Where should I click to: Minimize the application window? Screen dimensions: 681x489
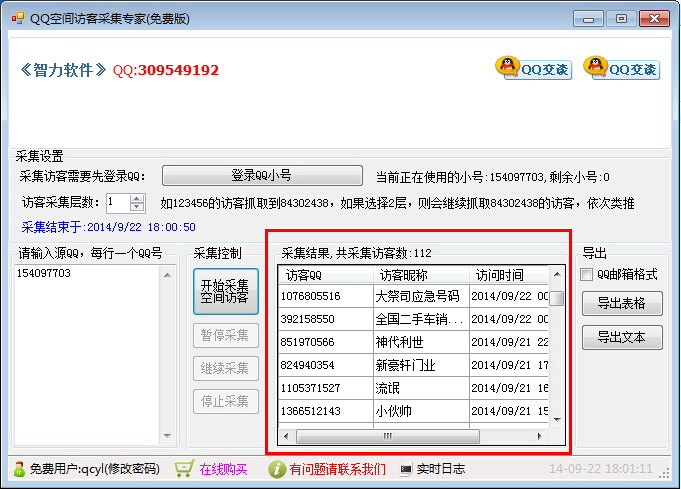pos(588,19)
